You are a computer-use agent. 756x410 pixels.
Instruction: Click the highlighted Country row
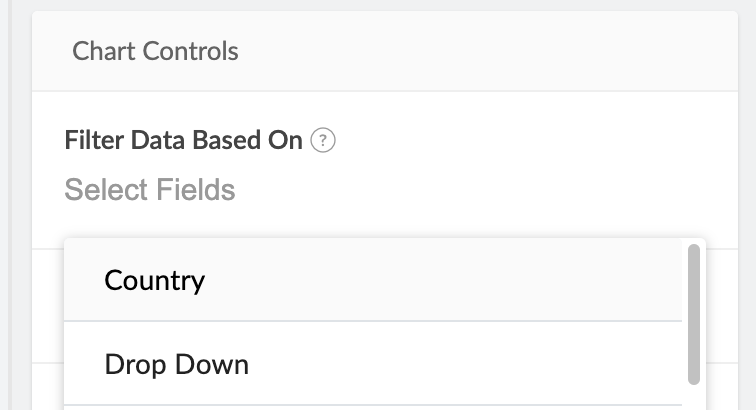pyautogui.click(x=372, y=280)
